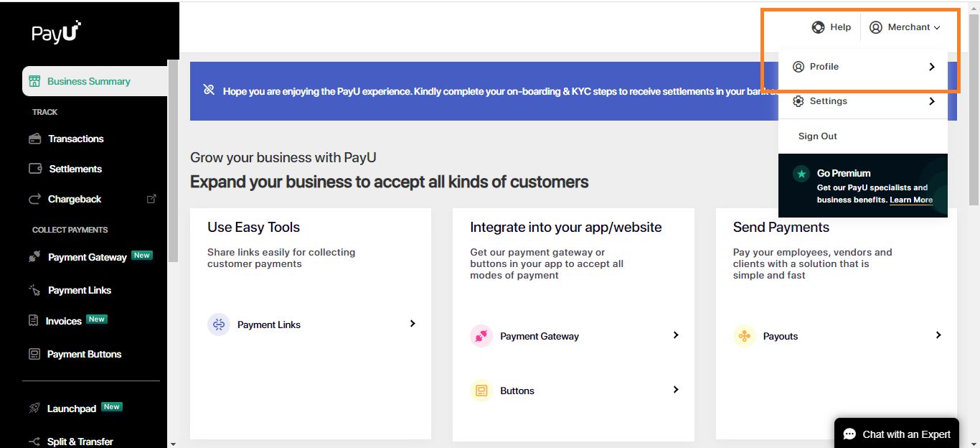The image size is (980, 448).
Task: Select Sign Out from the account menu
Action: pyautogui.click(x=818, y=136)
